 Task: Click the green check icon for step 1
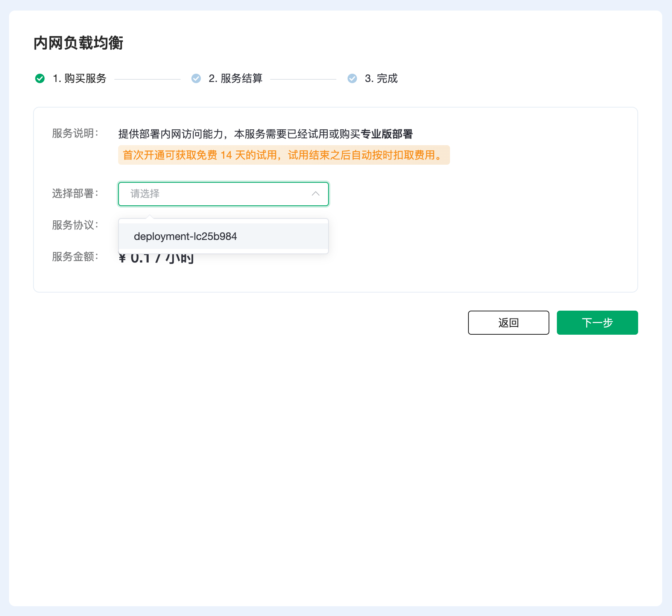click(x=40, y=78)
